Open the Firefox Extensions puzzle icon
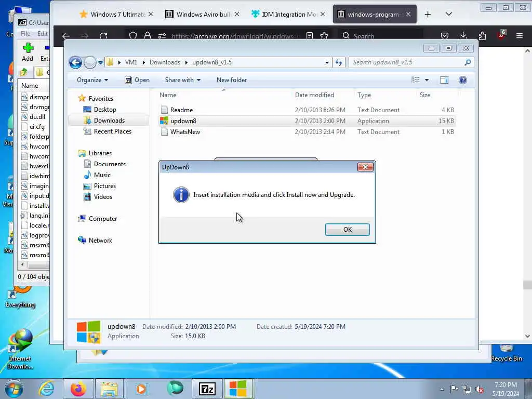The height and width of the screenshot is (399, 532). pos(482,36)
